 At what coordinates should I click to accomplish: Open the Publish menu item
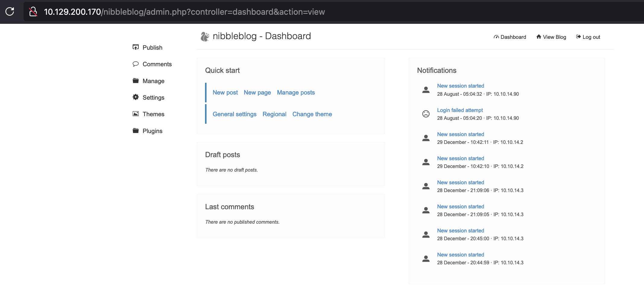pos(152,48)
